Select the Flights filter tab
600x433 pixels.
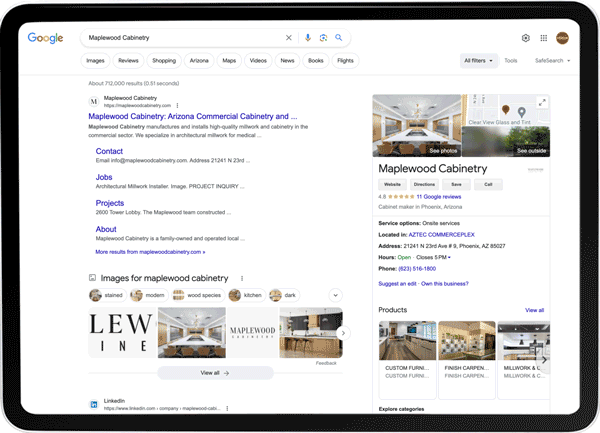pyautogui.click(x=346, y=60)
